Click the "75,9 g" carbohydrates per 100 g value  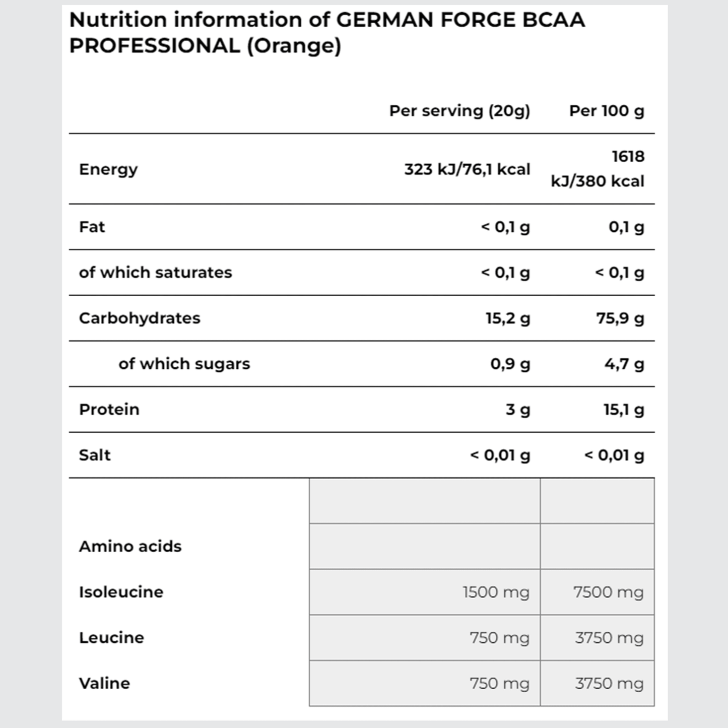pos(620,318)
